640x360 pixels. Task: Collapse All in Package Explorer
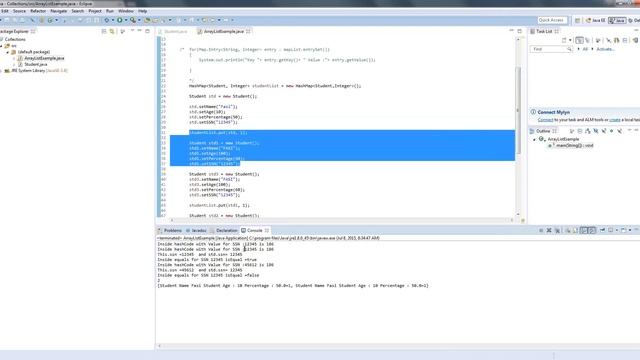coord(104,31)
